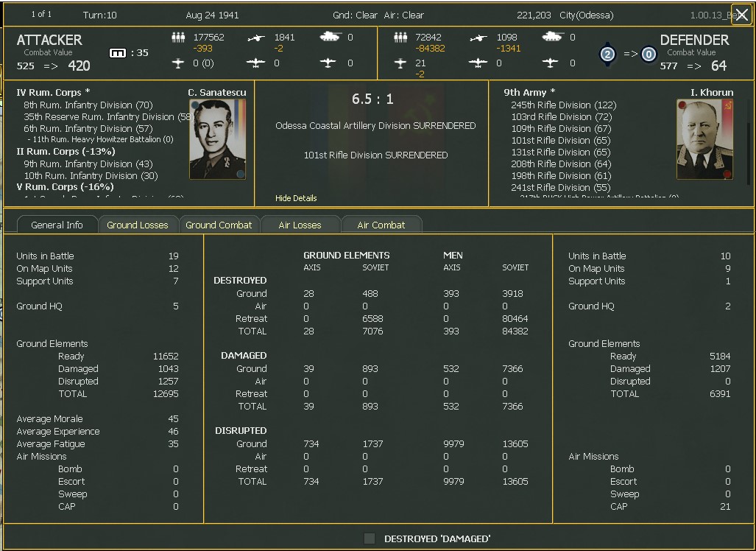Click the attacker men icon beside 177562
Screen dimensions: 756x551
[x=178, y=37]
